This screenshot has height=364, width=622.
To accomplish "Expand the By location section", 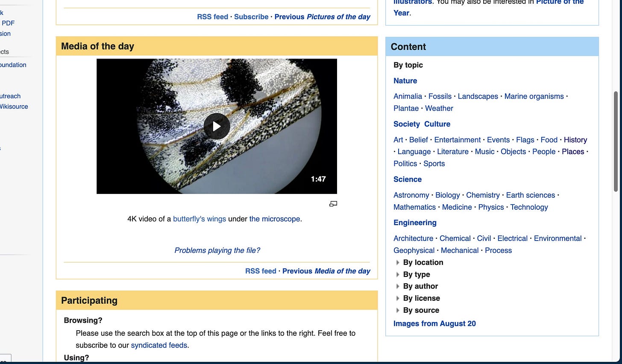I will (419, 262).
